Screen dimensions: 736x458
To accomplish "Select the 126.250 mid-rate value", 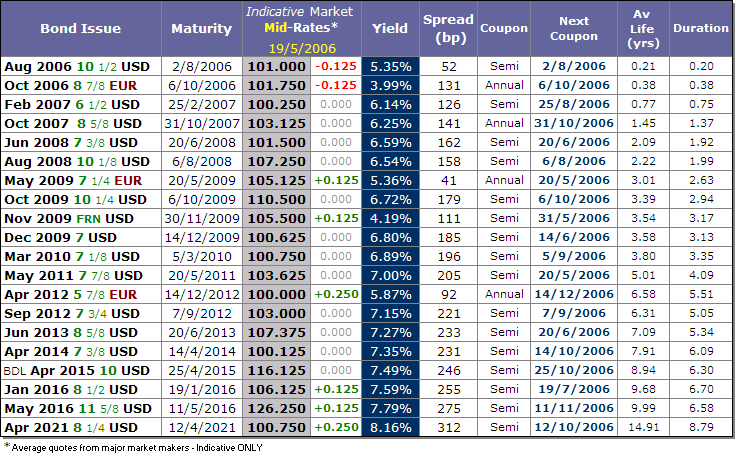I will [275, 408].
